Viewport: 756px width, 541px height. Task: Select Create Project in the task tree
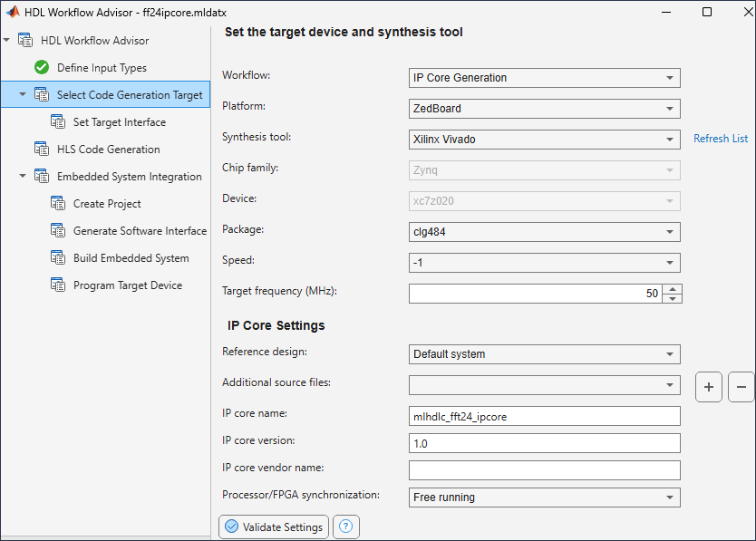click(x=107, y=204)
